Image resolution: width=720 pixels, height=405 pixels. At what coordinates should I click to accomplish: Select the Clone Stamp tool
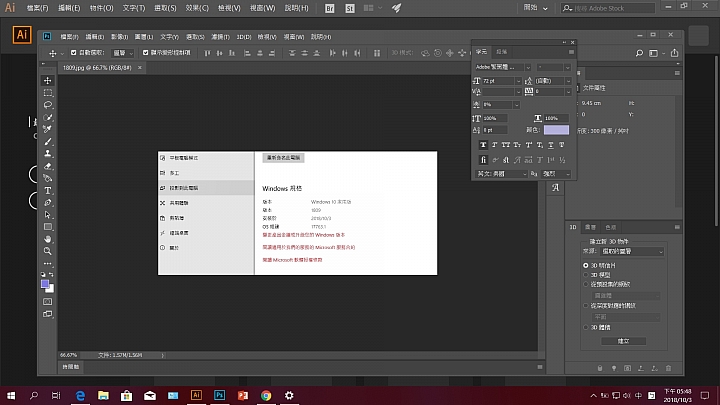48,154
